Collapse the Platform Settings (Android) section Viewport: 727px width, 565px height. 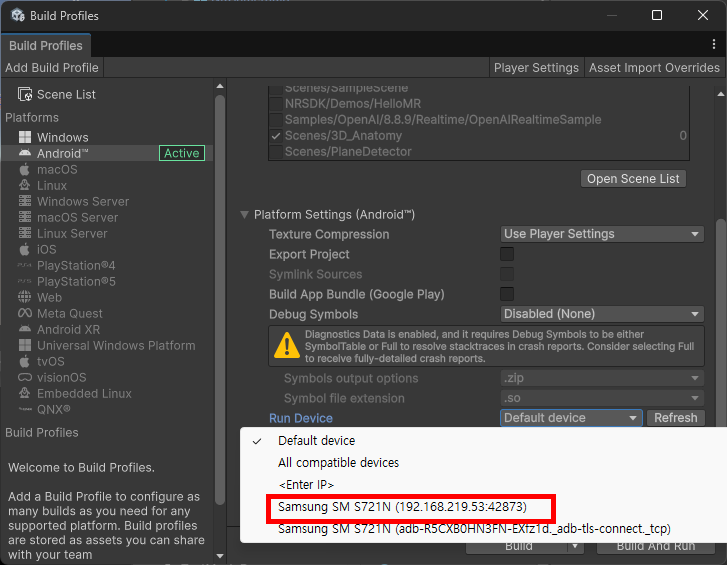point(244,215)
